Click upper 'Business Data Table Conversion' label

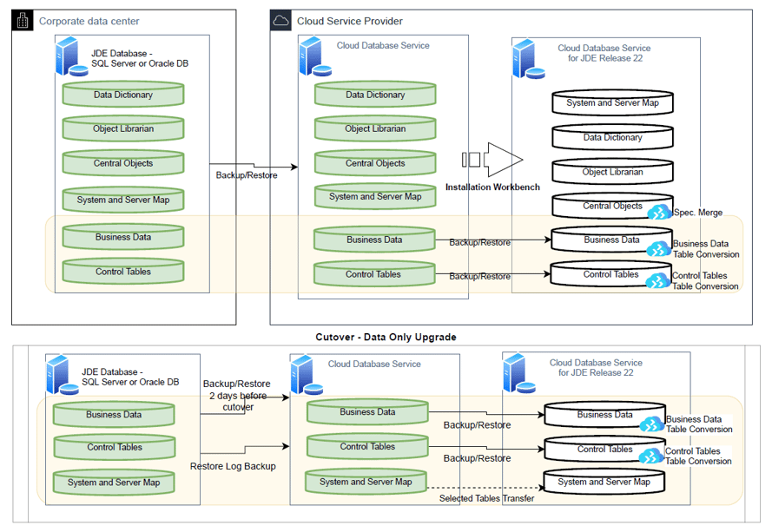tap(706, 249)
